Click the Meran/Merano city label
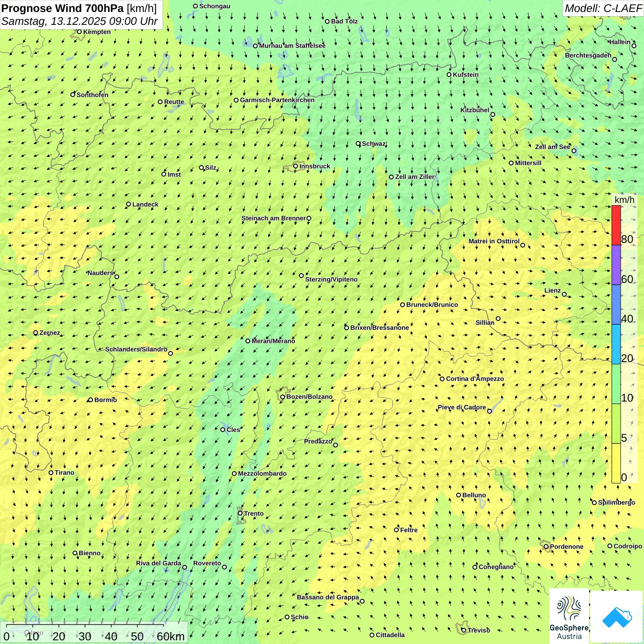Image resolution: width=644 pixels, height=644 pixels. [x=273, y=341]
